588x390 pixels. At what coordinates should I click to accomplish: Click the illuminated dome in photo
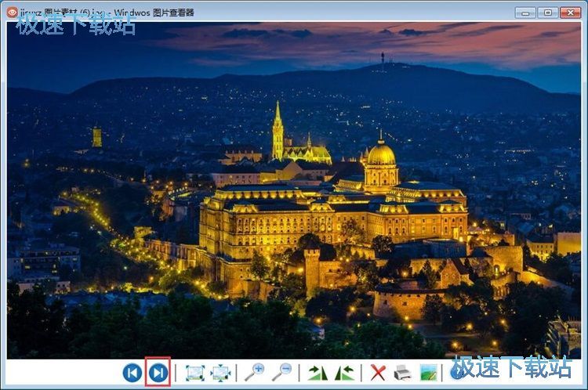click(x=381, y=153)
